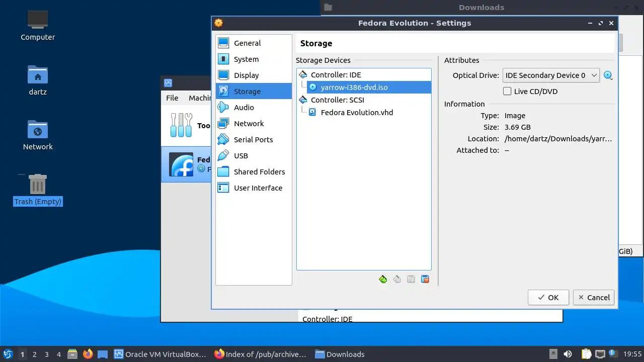This screenshot has width=644, height=362.
Task: Click the Tools entry in VirtualBox Manager
Action: (186, 125)
